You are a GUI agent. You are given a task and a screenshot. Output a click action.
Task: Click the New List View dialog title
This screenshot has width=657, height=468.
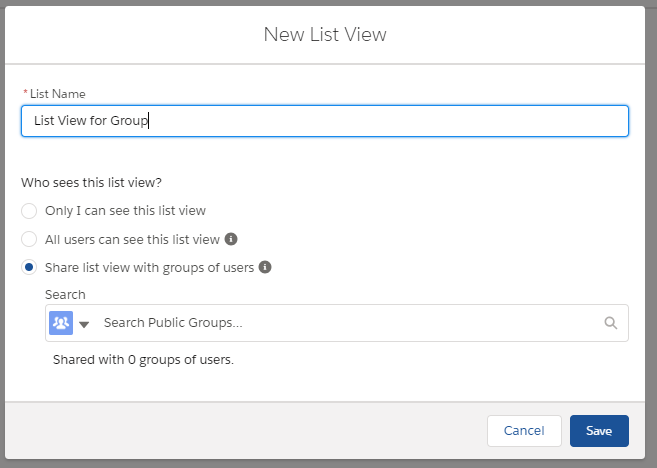pyautogui.click(x=325, y=35)
